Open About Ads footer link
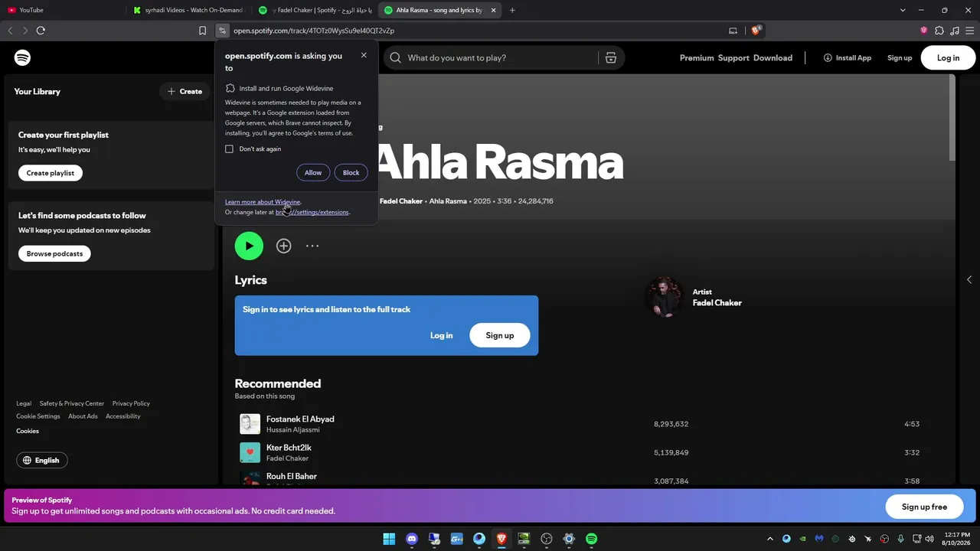980x551 pixels. click(x=83, y=416)
